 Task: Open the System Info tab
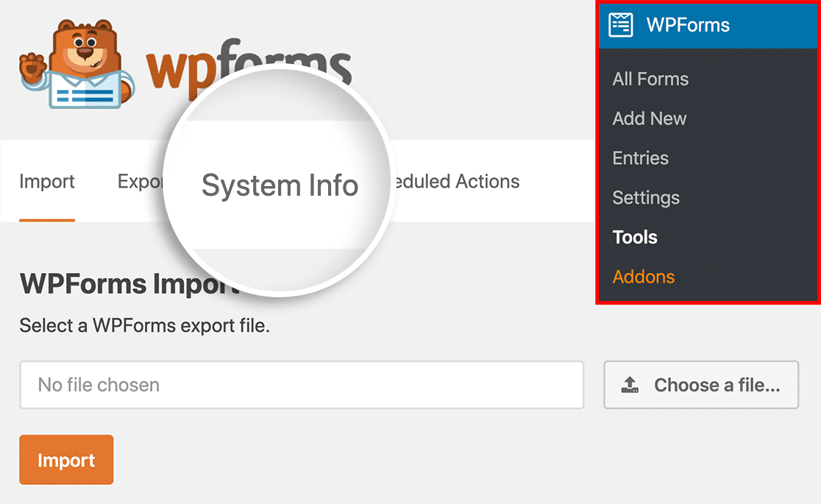[x=280, y=185]
